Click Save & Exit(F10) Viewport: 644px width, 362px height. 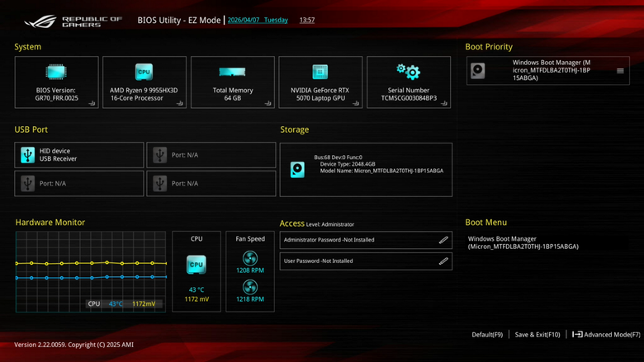(x=537, y=335)
